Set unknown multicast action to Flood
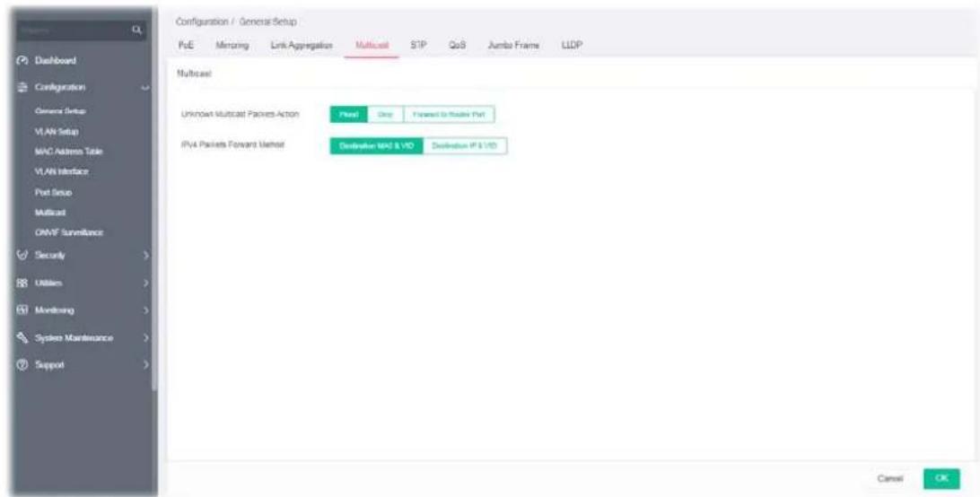The width and height of the screenshot is (980, 497). coord(349,115)
